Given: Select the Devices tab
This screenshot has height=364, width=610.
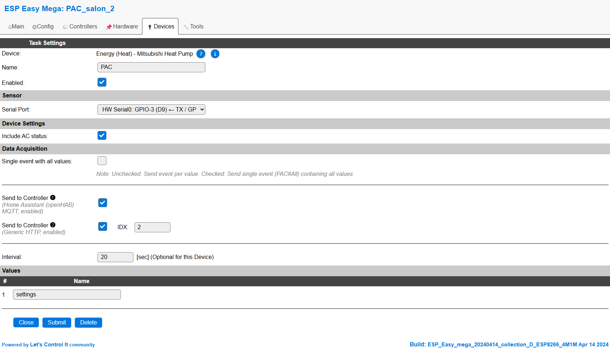Looking at the screenshot, I should (160, 27).
